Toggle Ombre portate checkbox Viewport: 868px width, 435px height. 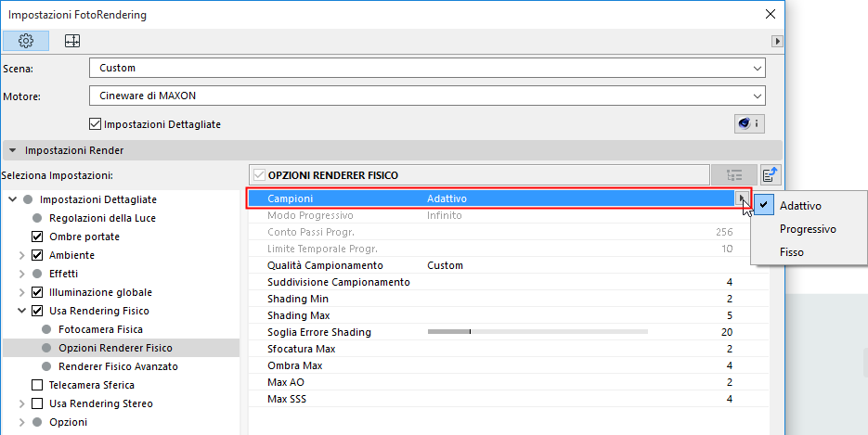[x=37, y=237]
